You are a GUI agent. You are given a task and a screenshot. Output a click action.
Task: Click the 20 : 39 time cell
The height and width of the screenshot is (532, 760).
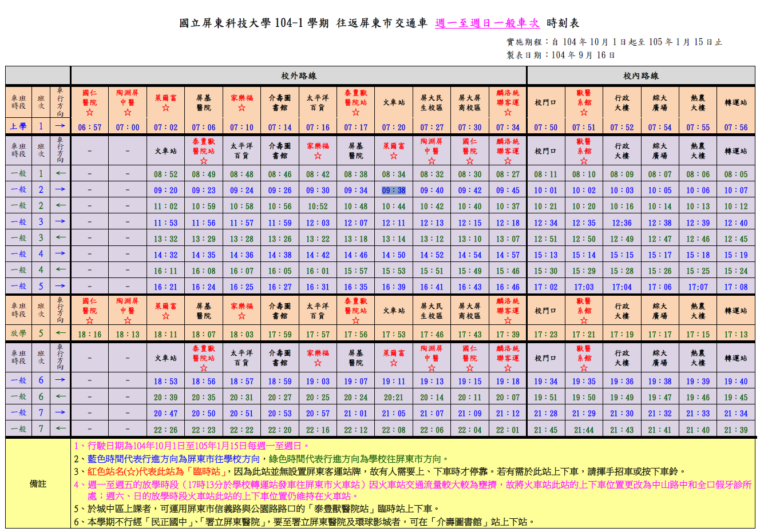pyautogui.click(x=165, y=398)
